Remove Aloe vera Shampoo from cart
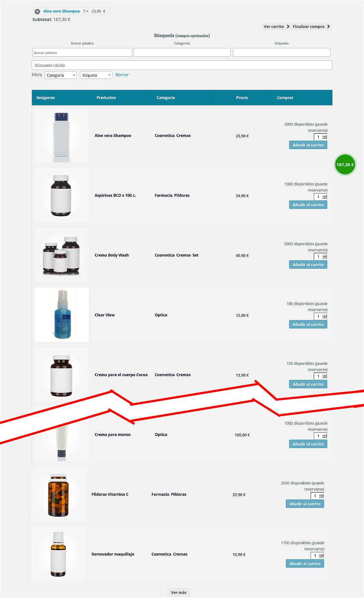 [x=37, y=12]
